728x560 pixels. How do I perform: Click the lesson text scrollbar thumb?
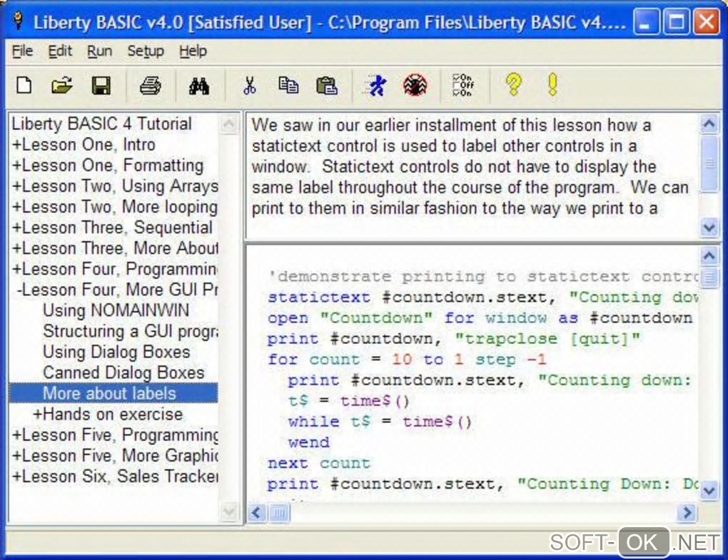pyautogui.click(x=709, y=163)
